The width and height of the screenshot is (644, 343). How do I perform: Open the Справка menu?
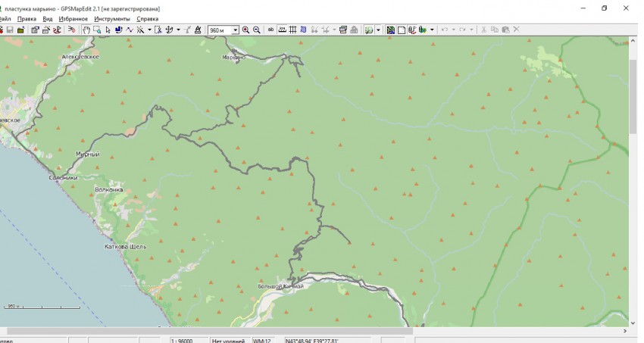pos(147,19)
